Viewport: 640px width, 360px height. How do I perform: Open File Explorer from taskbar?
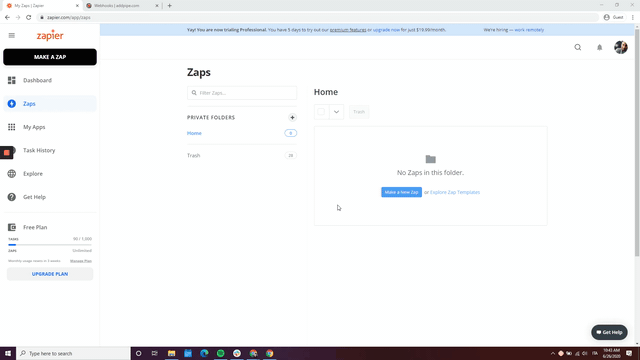coord(171,353)
